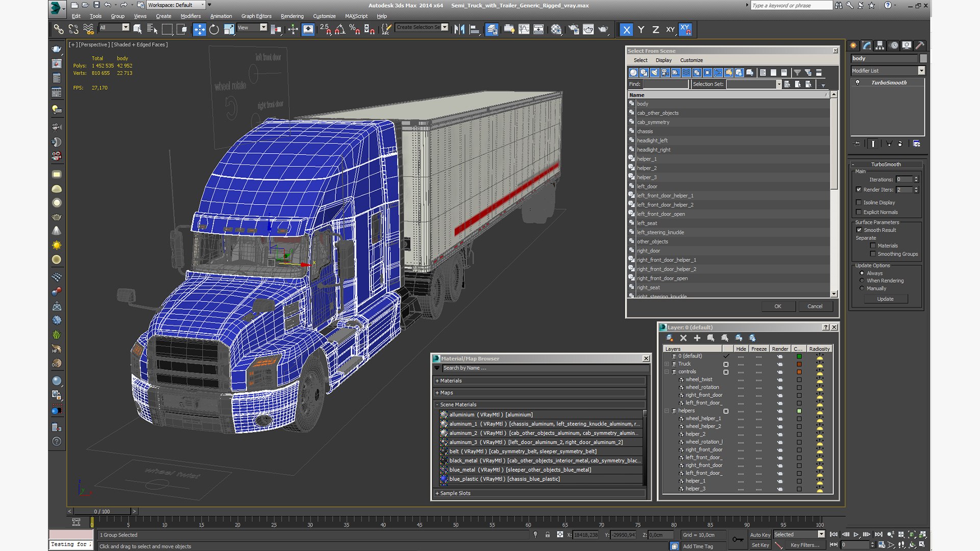Click Add Selected Objects plus icon

tap(697, 338)
